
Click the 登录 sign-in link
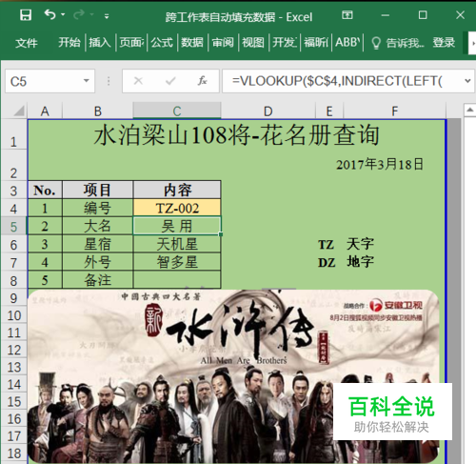tap(444, 42)
